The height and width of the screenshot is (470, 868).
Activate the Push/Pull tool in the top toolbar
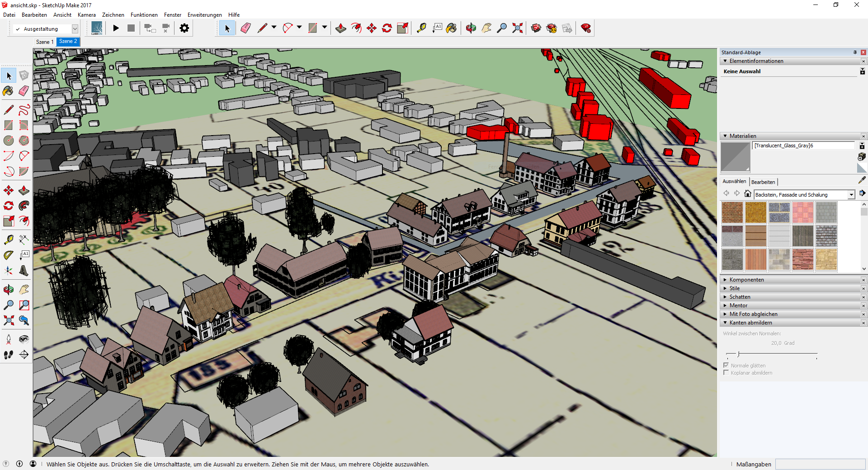pos(341,28)
